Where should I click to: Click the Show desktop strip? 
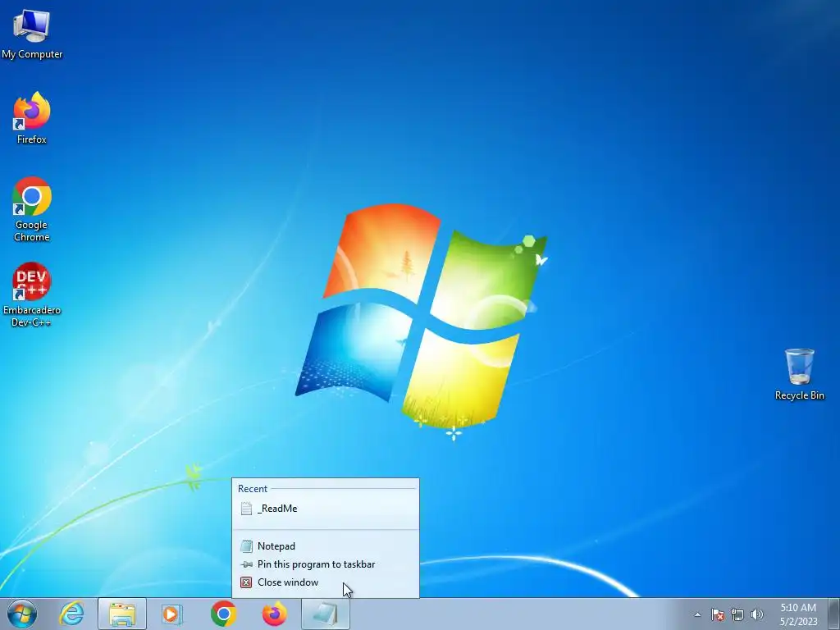(833, 614)
